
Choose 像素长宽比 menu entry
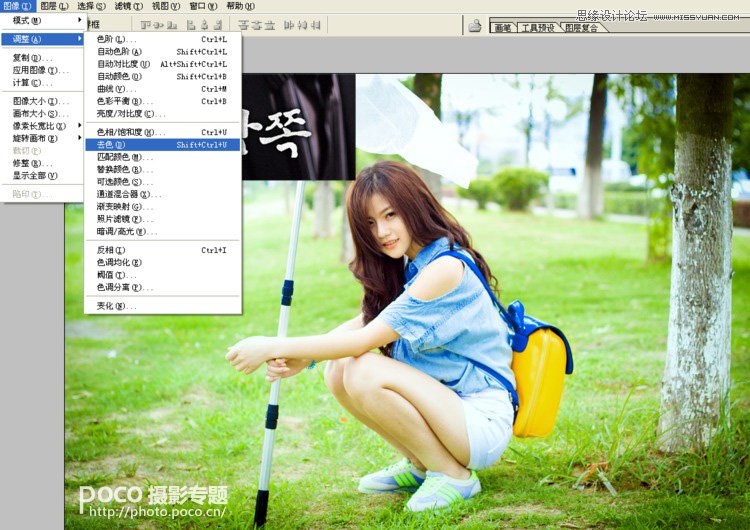coord(42,126)
